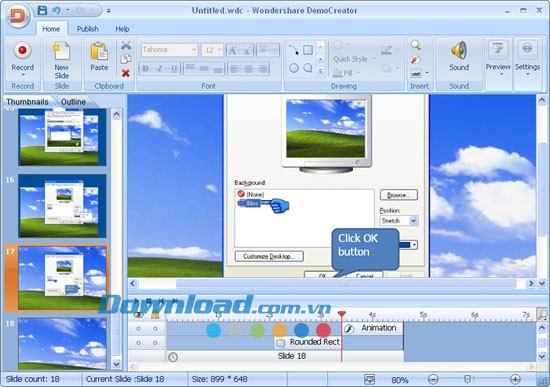Toggle Underline formatting
The width and height of the screenshot is (550, 387).
tap(174, 68)
